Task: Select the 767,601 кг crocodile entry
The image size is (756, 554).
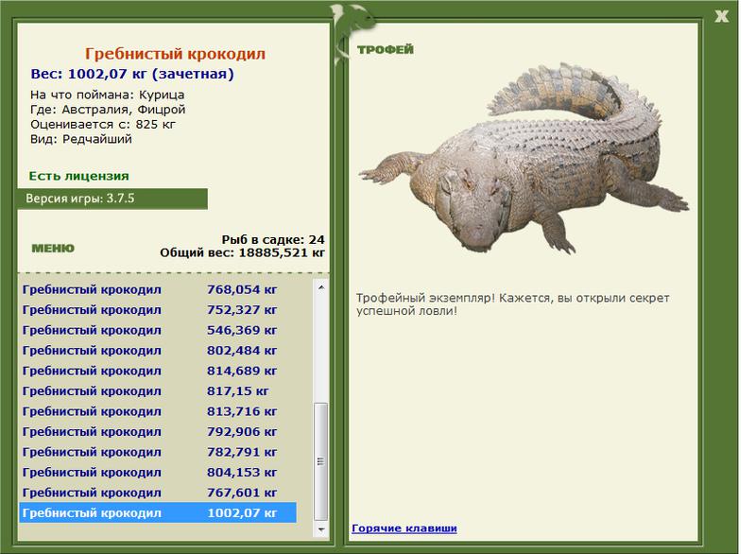Action: click(158, 493)
